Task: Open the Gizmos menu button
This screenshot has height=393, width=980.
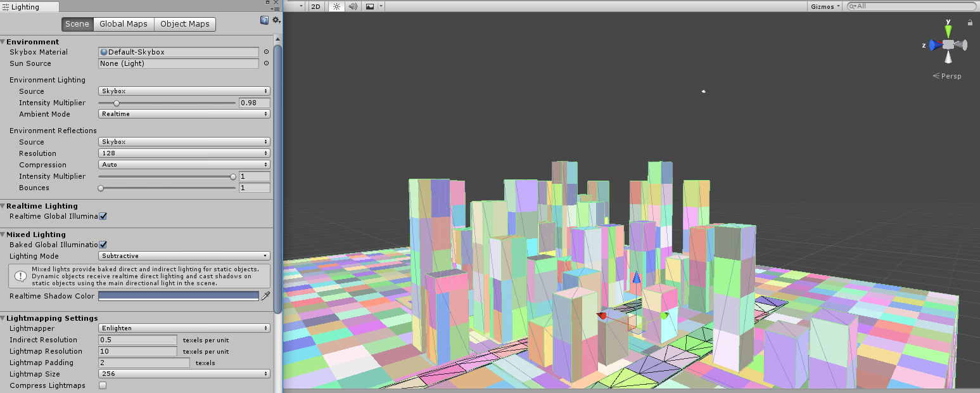Action: coord(825,6)
